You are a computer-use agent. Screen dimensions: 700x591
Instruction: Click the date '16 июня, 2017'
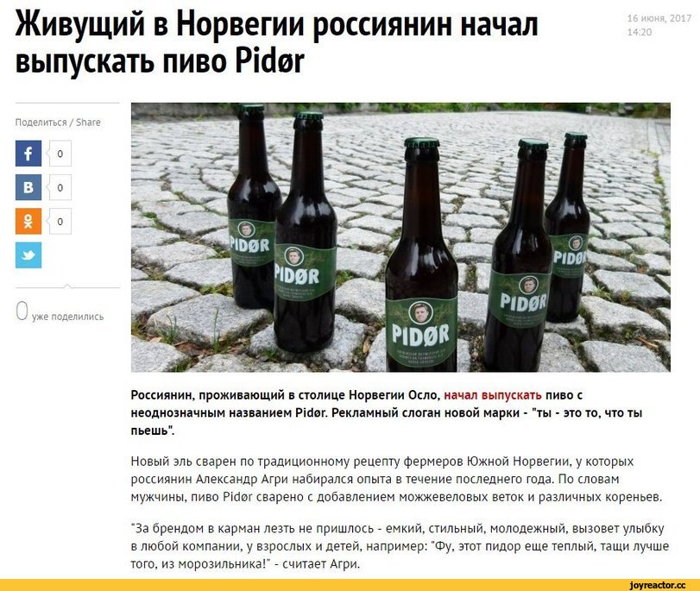[x=659, y=18]
